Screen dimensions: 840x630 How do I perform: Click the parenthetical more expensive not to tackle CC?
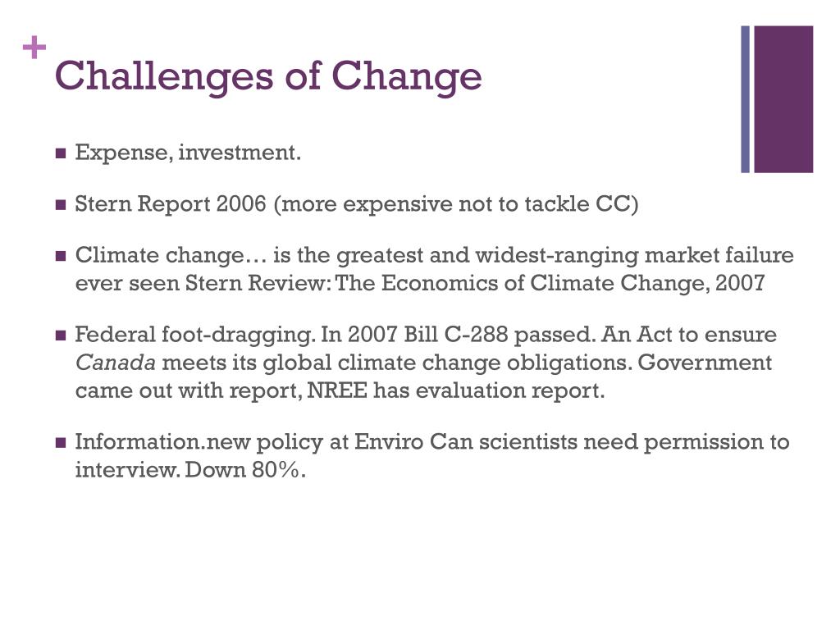pos(456,204)
